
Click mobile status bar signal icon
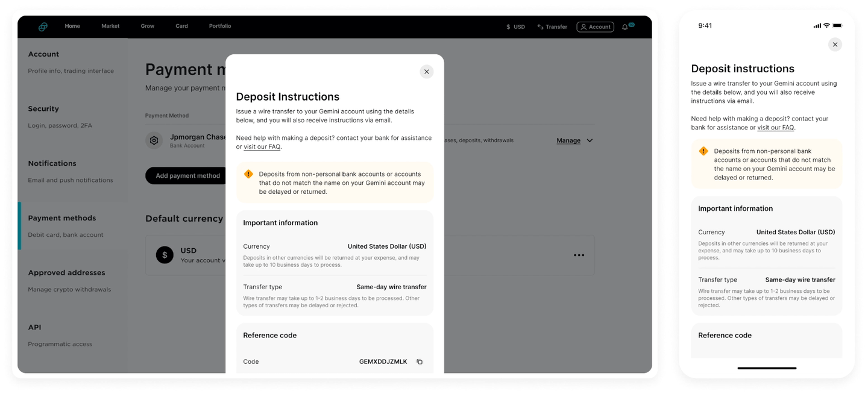(817, 26)
